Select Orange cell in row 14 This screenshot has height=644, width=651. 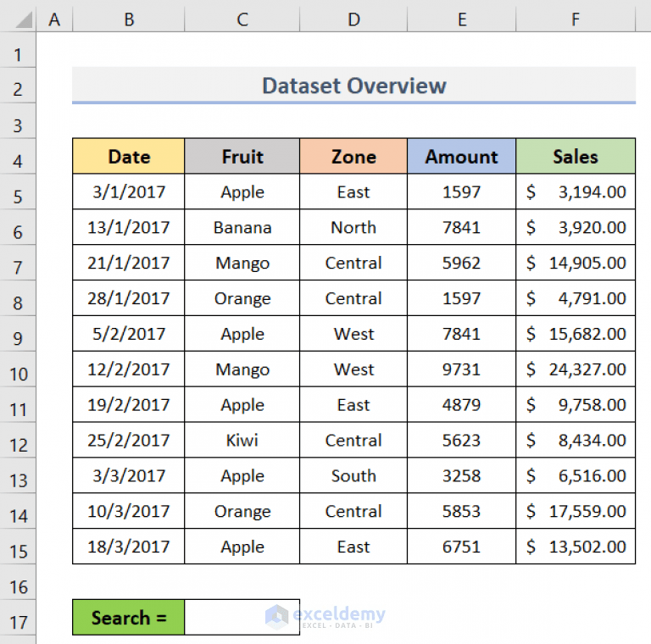[x=242, y=511]
